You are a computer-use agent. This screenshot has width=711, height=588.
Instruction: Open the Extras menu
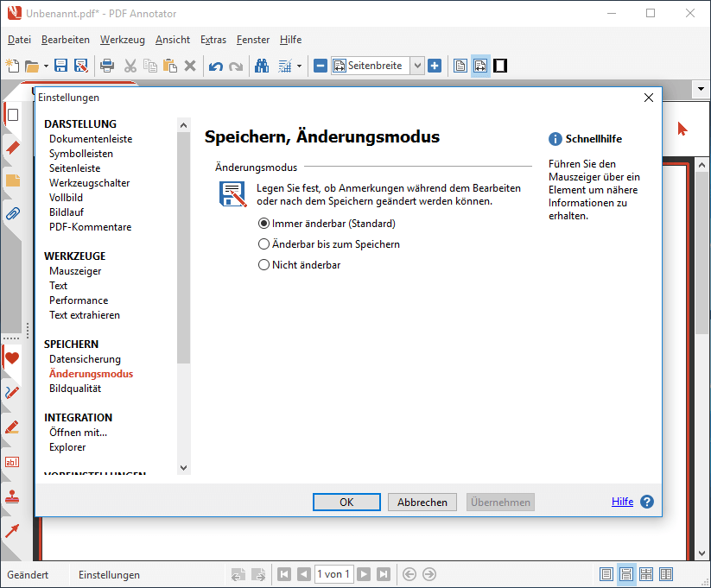[x=213, y=40]
